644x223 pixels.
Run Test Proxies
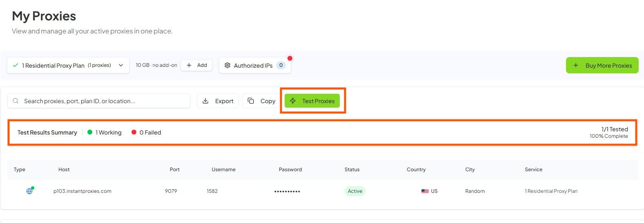pyautogui.click(x=312, y=101)
